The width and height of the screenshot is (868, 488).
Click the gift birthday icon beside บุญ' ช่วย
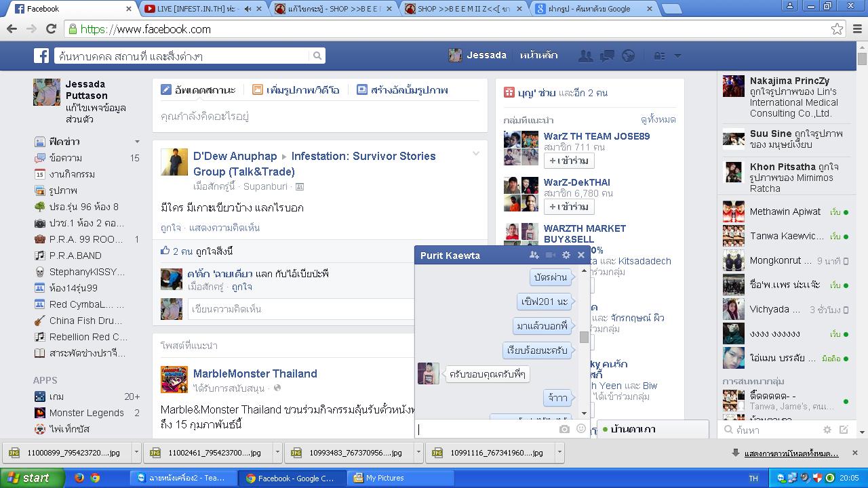(x=509, y=92)
